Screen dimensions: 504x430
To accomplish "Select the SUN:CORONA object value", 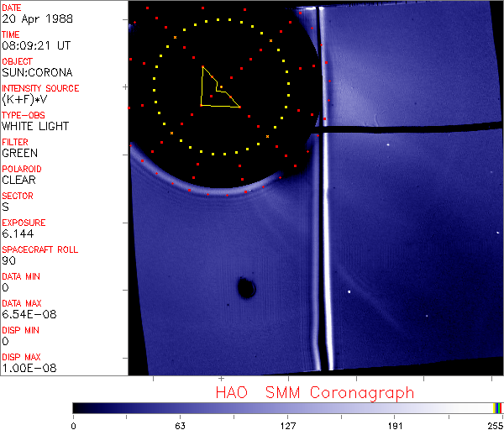I will coord(37,72).
